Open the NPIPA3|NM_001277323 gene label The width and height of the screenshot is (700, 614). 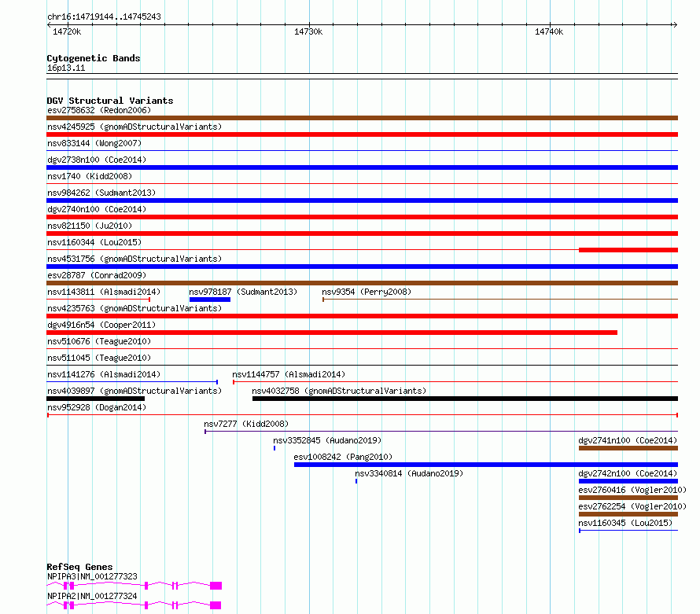(92, 576)
